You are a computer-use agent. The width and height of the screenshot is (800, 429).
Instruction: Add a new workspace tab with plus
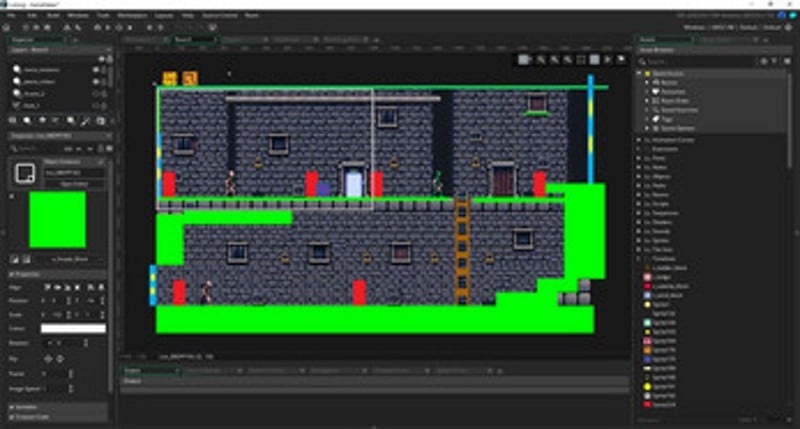(x=377, y=39)
